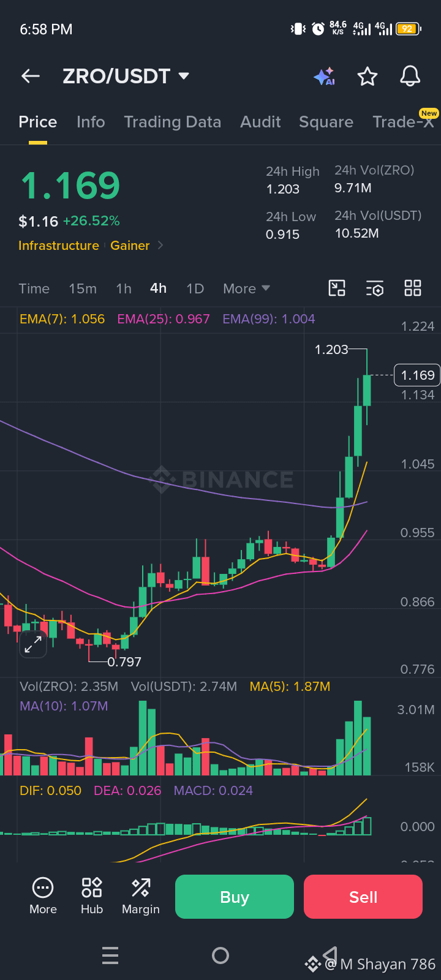Open the Trade-X tab
The width and height of the screenshot is (441, 980).
pos(403,122)
